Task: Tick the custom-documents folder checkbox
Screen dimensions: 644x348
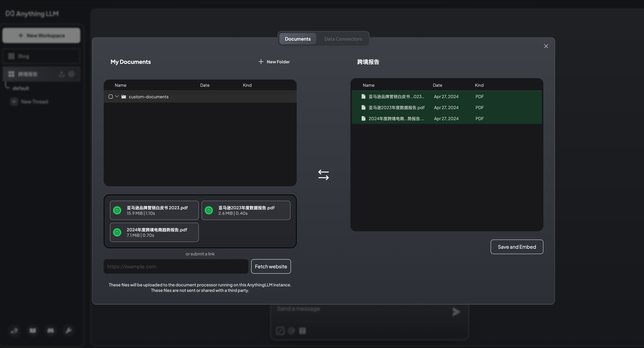Action: point(110,97)
